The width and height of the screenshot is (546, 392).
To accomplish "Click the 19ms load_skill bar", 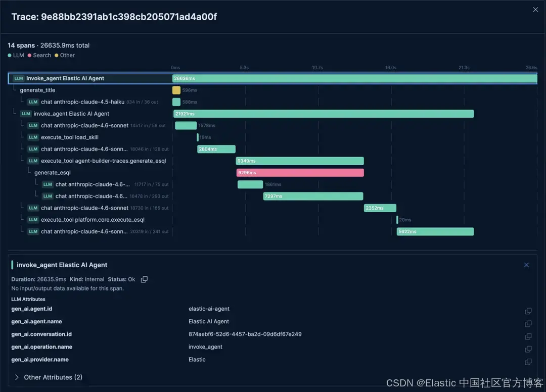I will click(x=198, y=137).
